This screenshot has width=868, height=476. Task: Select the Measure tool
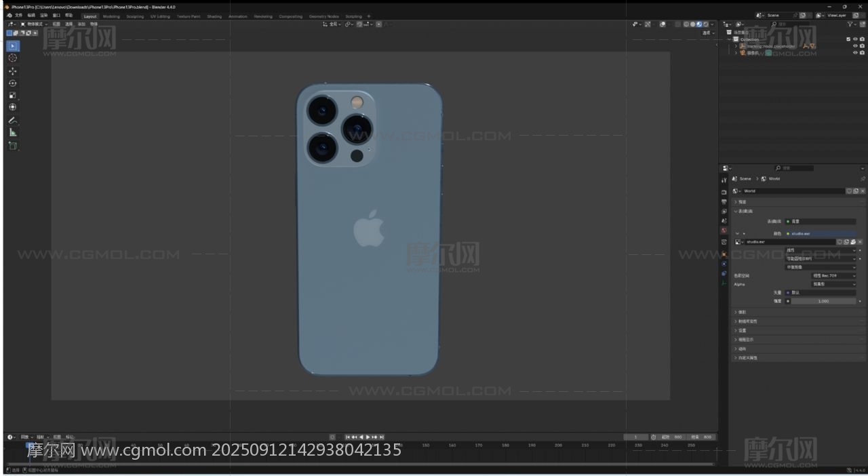[x=13, y=133]
